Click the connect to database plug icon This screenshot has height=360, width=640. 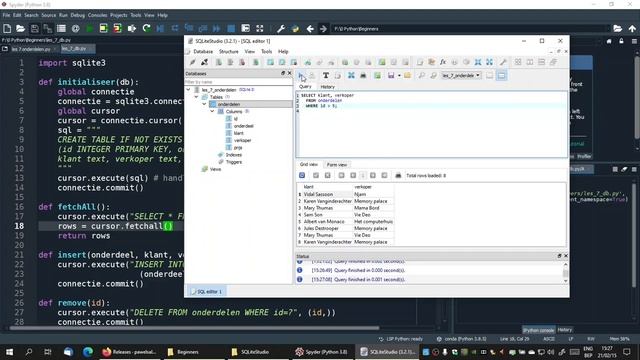pyautogui.click(x=193, y=62)
